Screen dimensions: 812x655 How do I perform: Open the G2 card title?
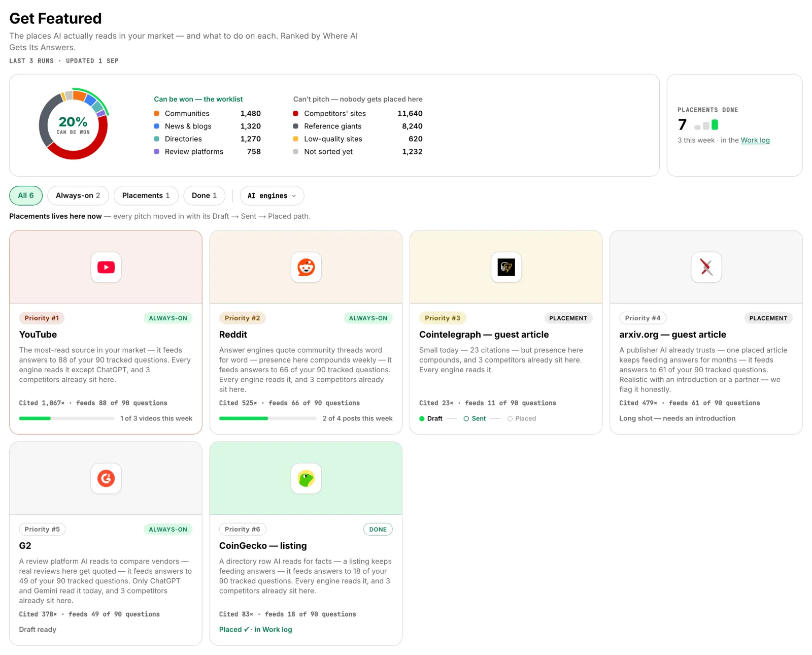25,546
